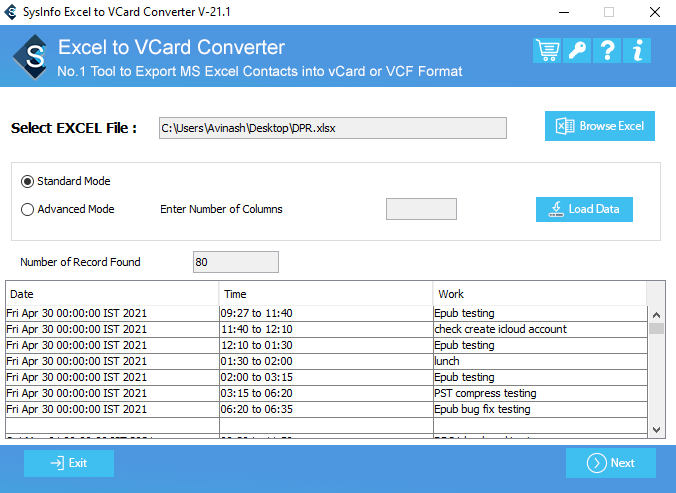Click the date cell beside 'lunch'
Image resolution: width=676 pixels, height=493 pixels.
[112, 361]
